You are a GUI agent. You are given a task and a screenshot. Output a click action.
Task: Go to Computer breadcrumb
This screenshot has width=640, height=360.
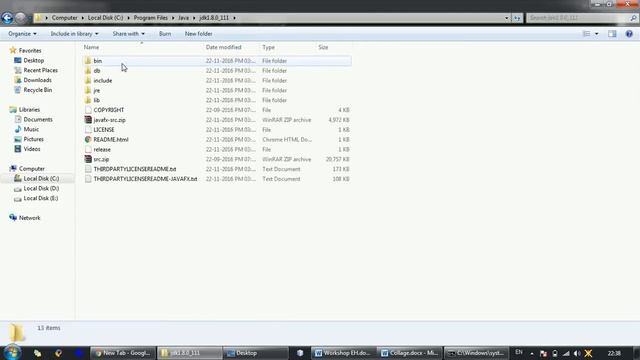[64, 18]
